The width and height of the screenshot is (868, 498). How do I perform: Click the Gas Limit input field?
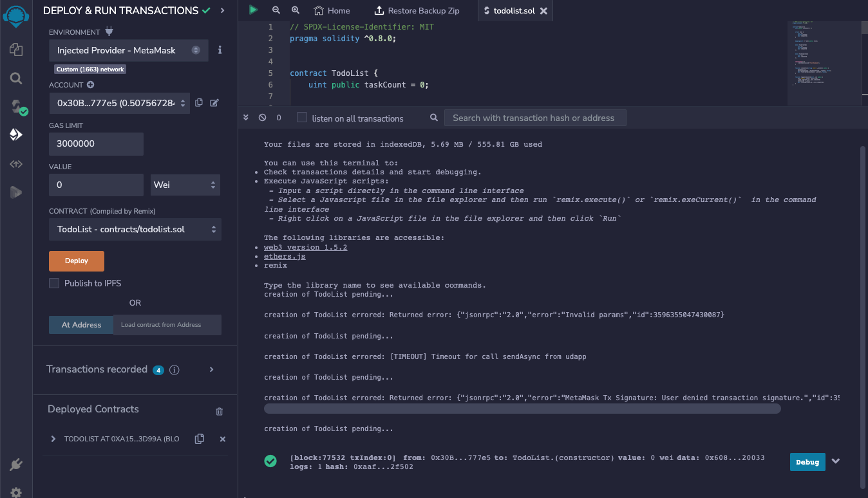pyautogui.click(x=96, y=143)
